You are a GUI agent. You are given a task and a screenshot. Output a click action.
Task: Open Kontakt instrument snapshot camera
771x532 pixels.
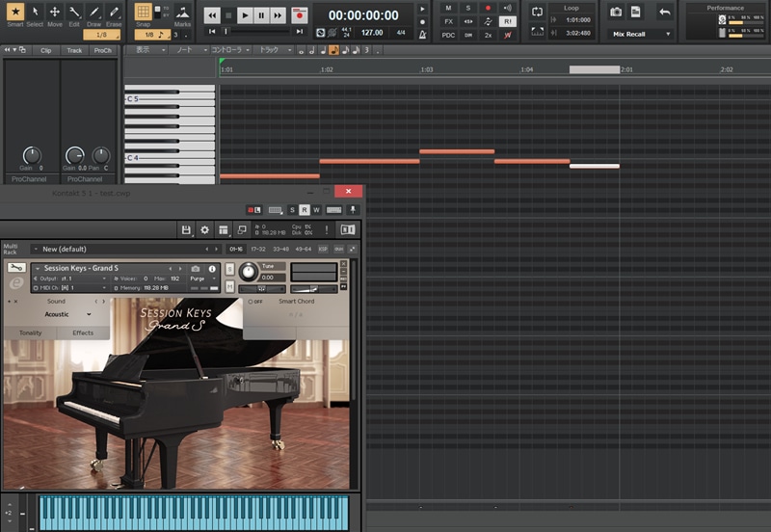(196, 269)
